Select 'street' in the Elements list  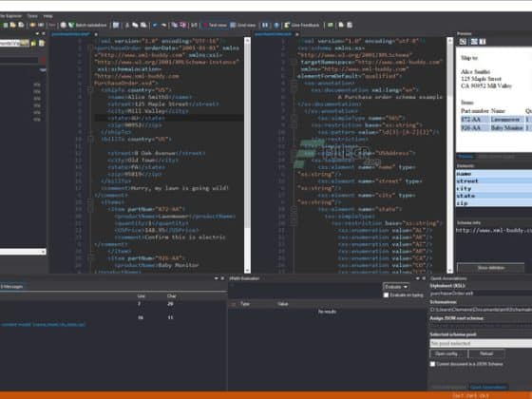point(494,181)
